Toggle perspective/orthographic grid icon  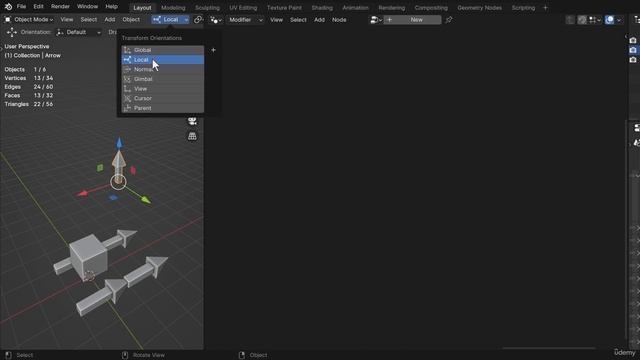[x=192, y=136]
